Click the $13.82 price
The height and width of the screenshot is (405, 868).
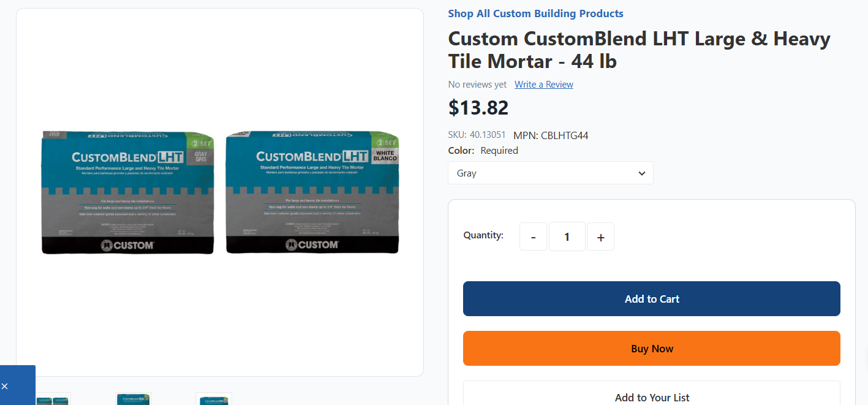tap(478, 108)
